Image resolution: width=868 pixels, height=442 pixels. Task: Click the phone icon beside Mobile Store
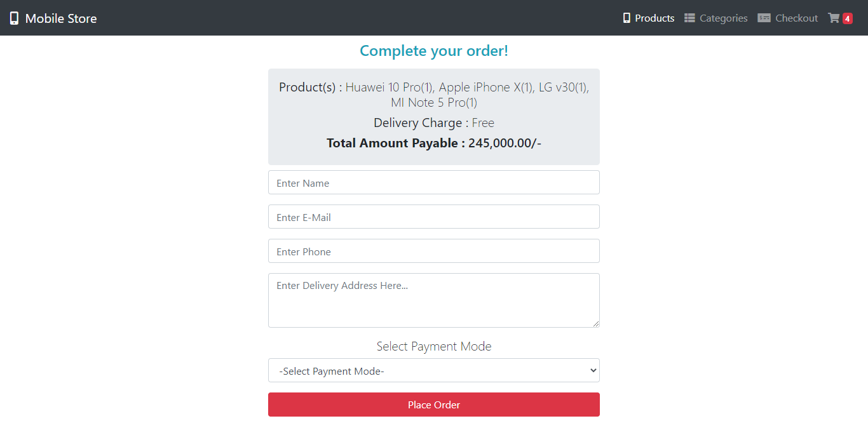tap(14, 18)
